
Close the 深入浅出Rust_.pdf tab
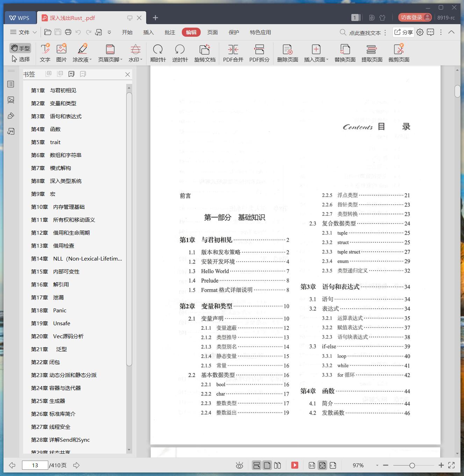(x=139, y=18)
